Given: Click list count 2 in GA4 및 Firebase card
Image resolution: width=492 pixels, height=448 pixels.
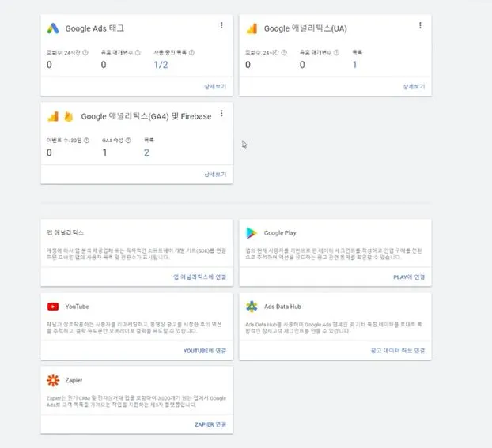Looking at the screenshot, I should [146, 152].
